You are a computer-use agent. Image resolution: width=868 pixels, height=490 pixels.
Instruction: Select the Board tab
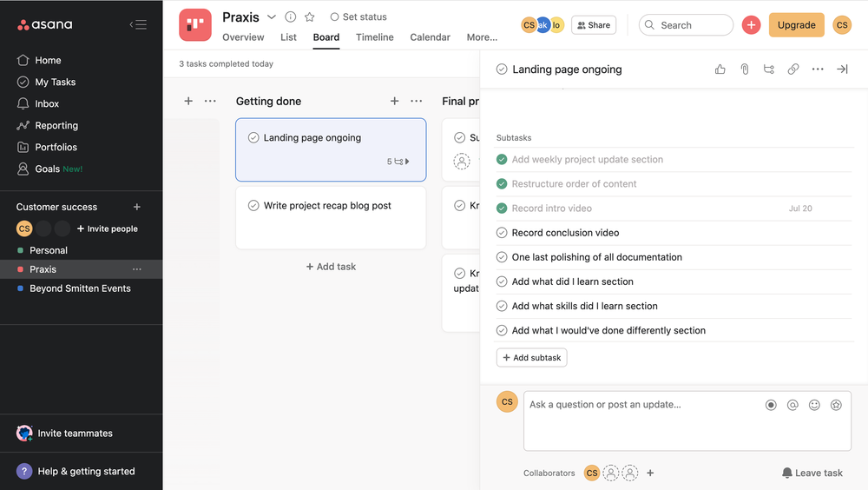(x=326, y=37)
